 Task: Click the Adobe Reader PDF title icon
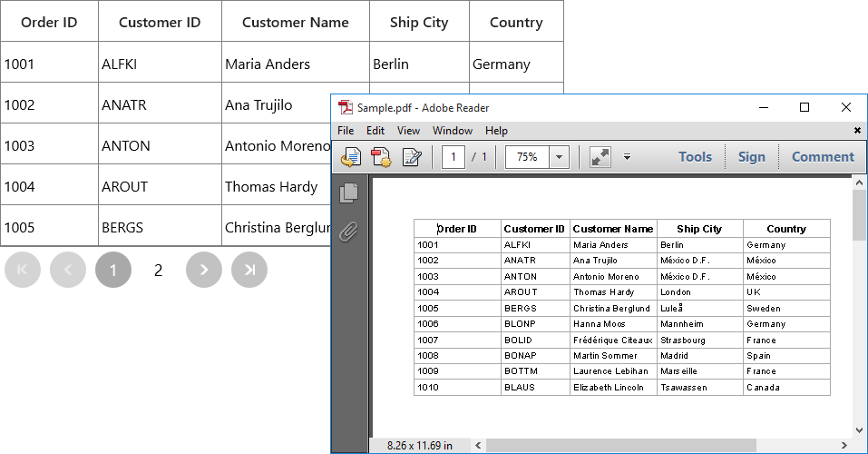346,107
